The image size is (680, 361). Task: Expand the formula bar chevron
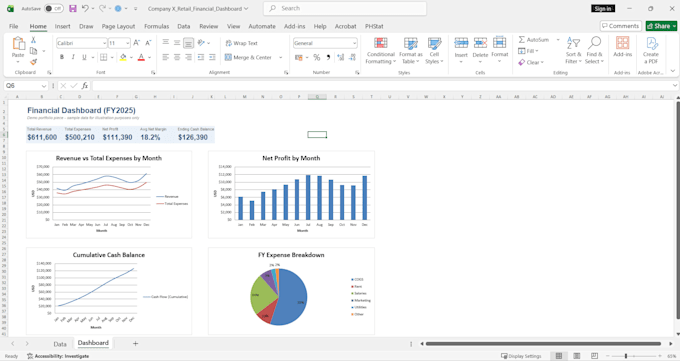click(675, 85)
